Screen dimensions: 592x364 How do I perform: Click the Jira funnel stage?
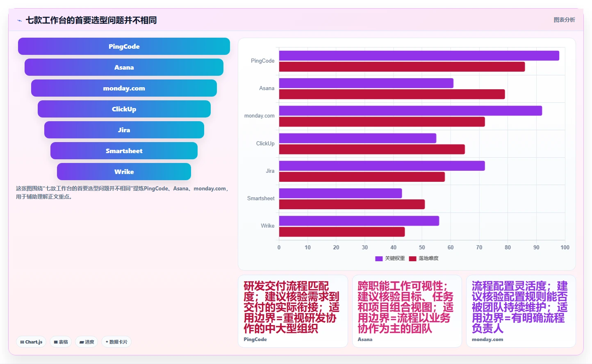click(x=124, y=130)
